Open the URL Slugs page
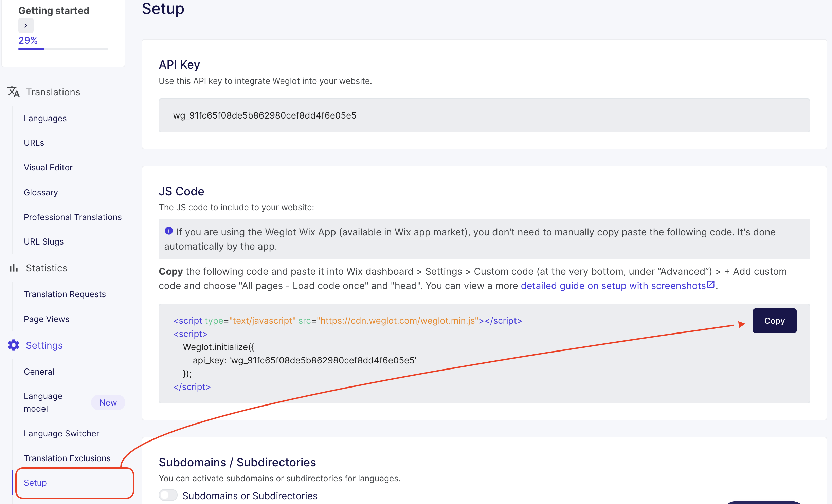 pyautogui.click(x=44, y=241)
